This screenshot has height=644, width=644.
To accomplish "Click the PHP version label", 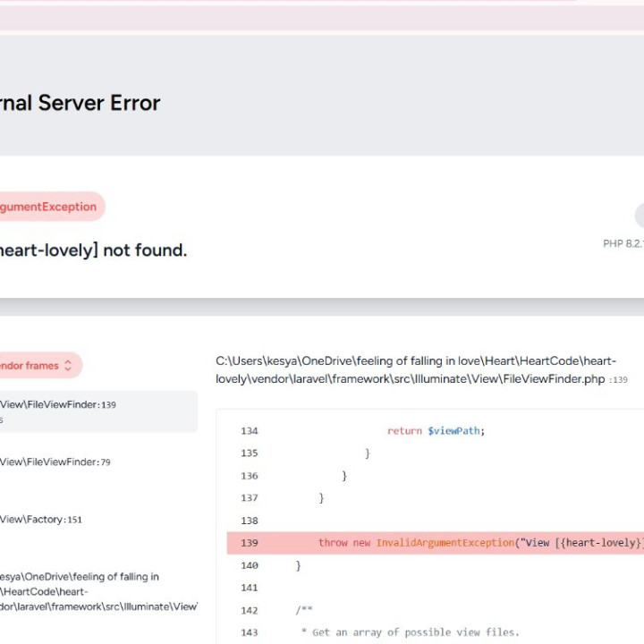I will click(623, 243).
